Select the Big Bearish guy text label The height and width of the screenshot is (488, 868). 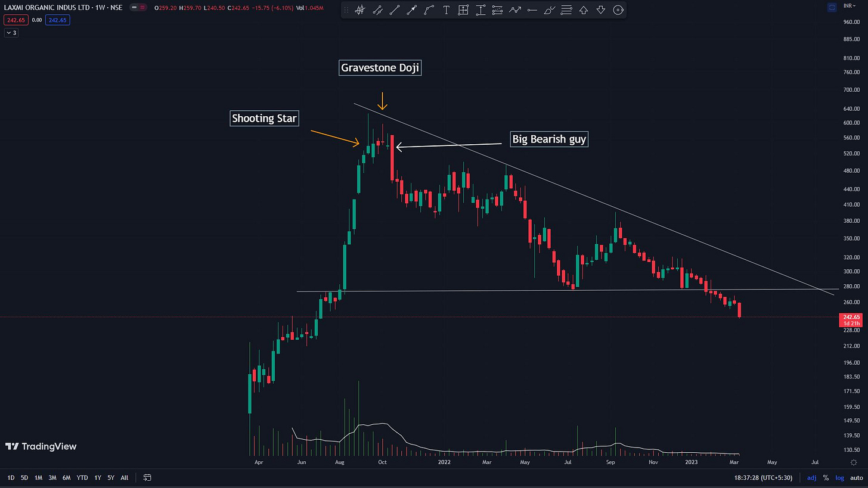click(x=549, y=139)
